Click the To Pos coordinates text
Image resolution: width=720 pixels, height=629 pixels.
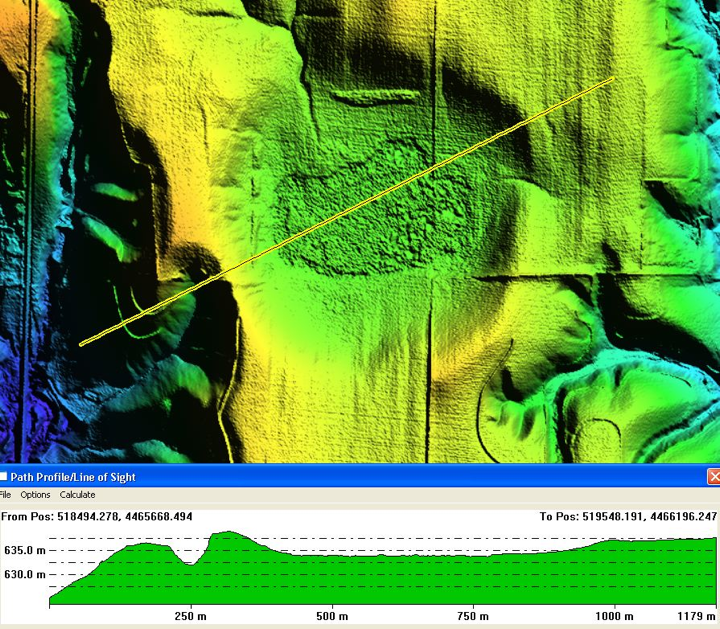[628, 517]
